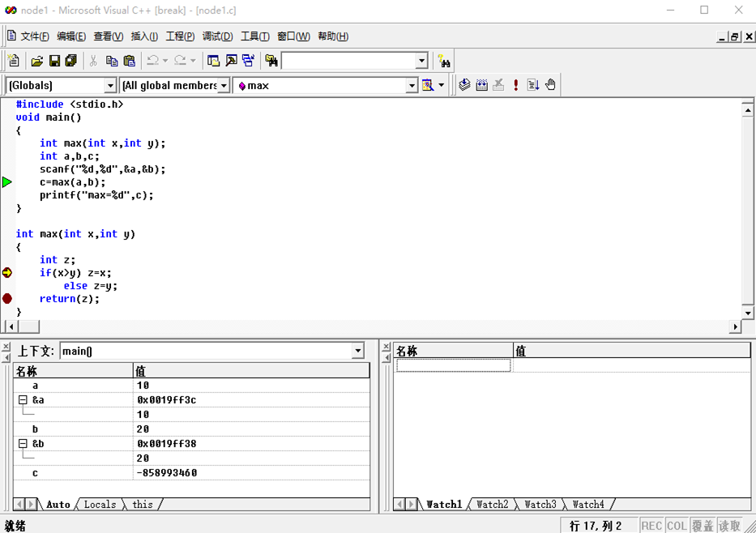Open the 窗口(W) menu
This screenshot has height=533, width=756.
coord(293,36)
